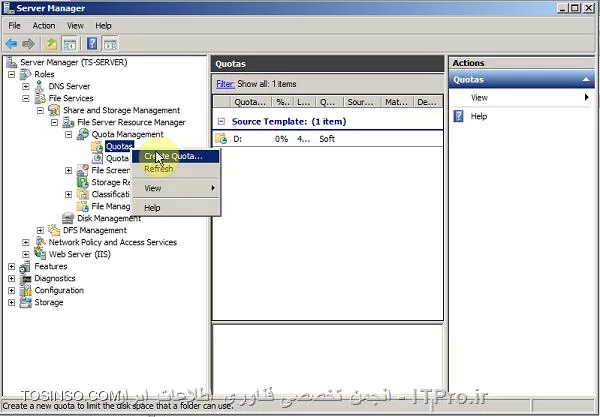Choose Create Quota... from context menu
The image size is (600, 417).
(176, 156)
